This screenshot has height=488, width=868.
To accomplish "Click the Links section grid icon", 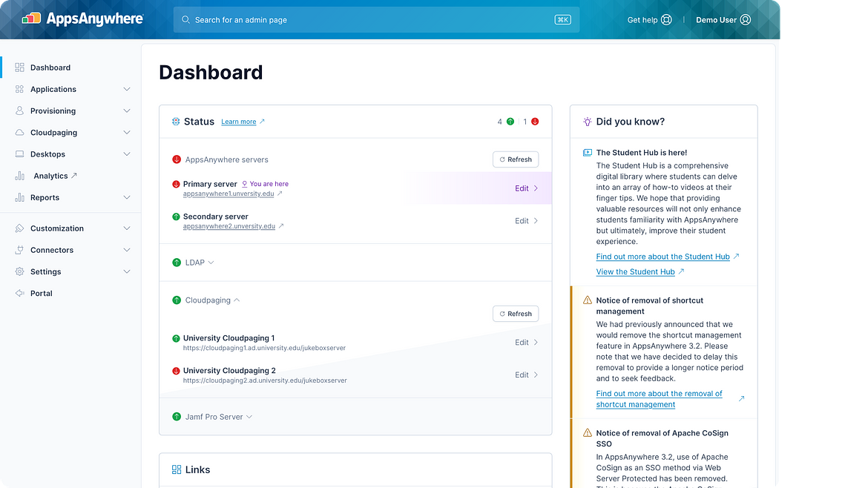I will [177, 469].
